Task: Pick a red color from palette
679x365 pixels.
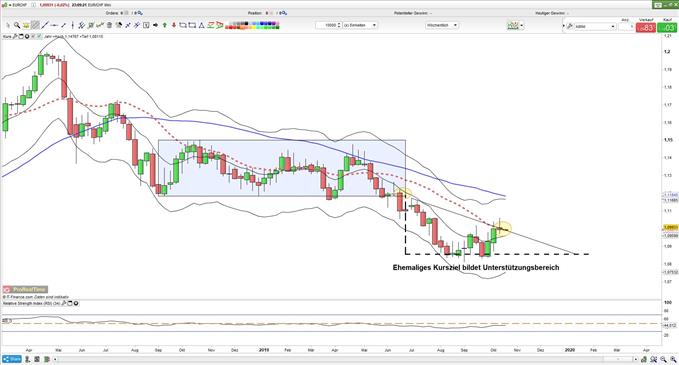Action: click(x=227, y=28)
